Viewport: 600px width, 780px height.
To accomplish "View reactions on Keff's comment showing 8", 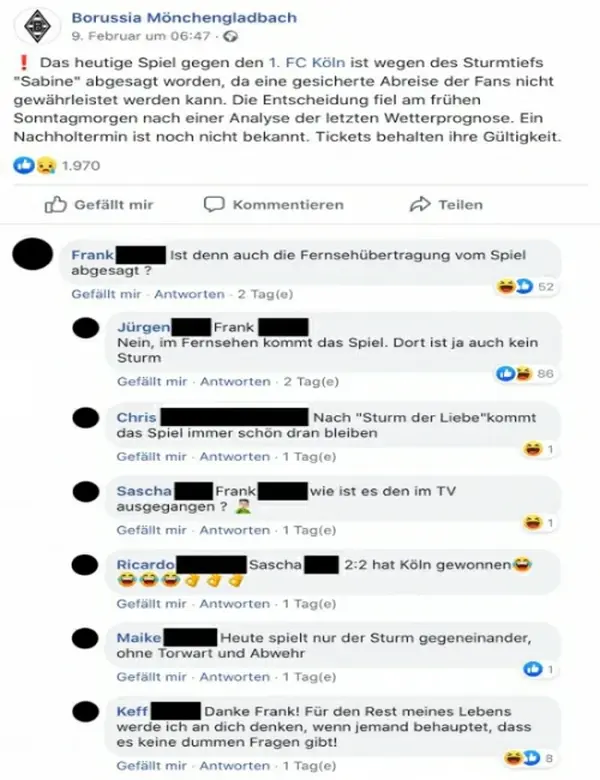I will [x=528, y=758].
